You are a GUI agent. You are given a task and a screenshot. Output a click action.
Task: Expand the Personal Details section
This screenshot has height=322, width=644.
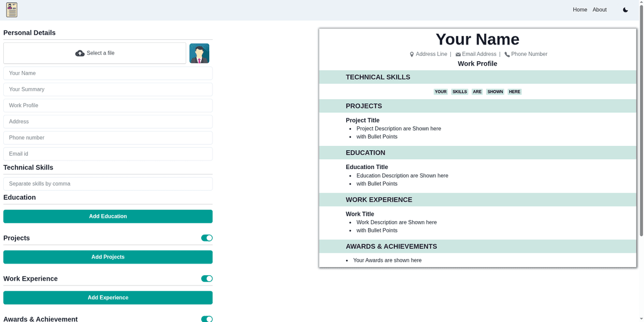[30, 33]
